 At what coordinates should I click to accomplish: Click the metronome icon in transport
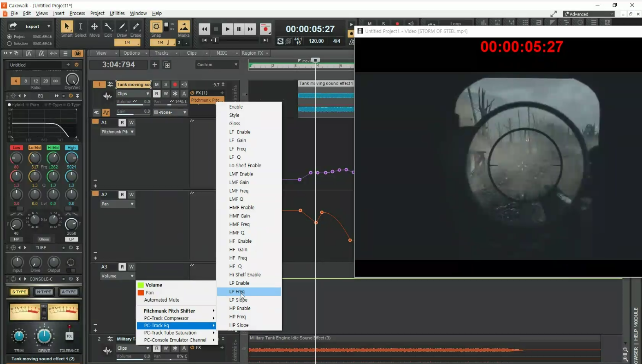click(351, 42)
